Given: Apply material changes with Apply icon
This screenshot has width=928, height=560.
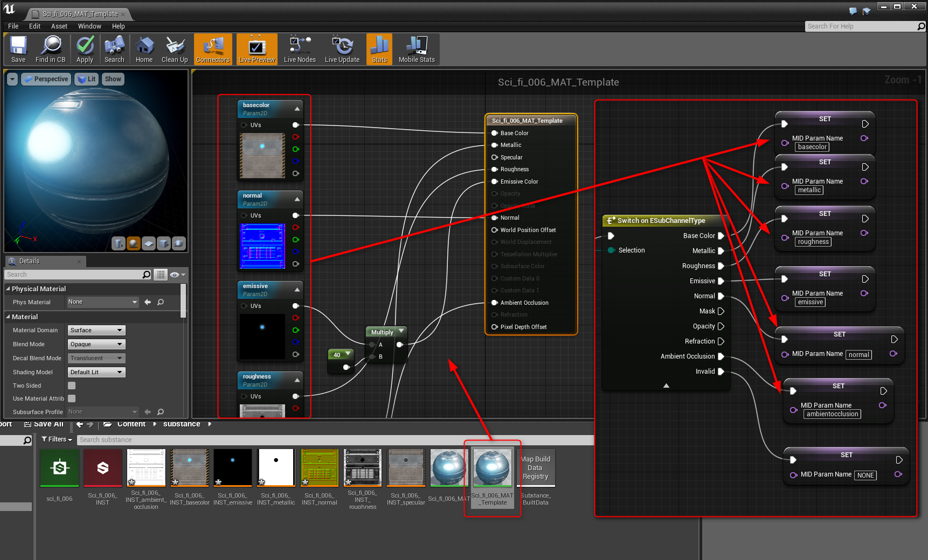Looking at the screenshot, I should click(x=85, y=49).
